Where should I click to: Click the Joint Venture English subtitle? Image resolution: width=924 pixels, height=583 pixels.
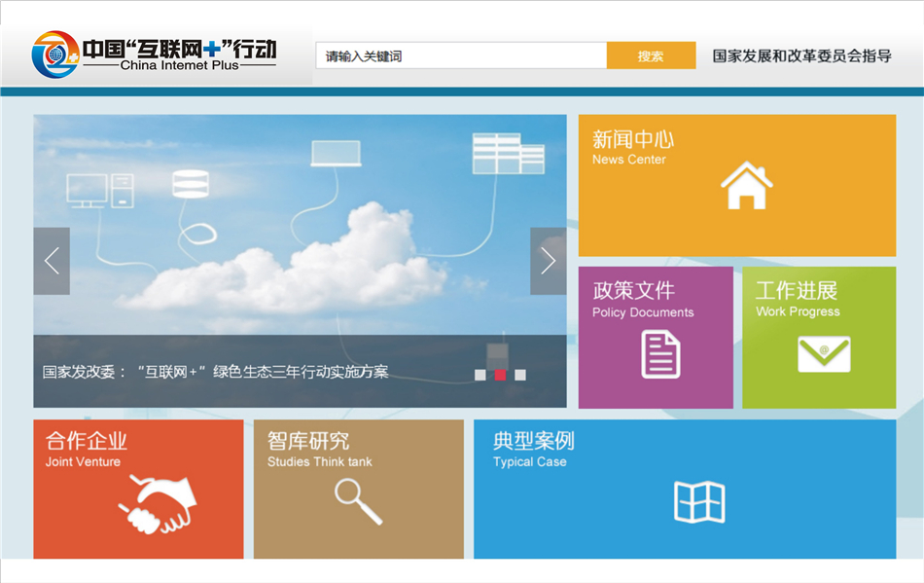(83, 462)
